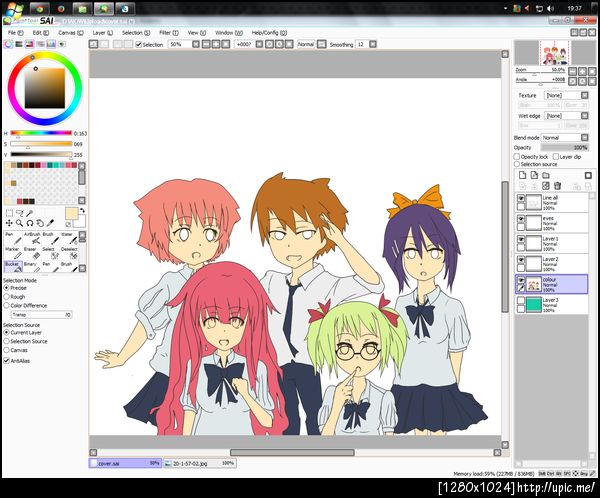Select the eyedropper color picker tool
The image size is (600, 498).
pos(50,223)
